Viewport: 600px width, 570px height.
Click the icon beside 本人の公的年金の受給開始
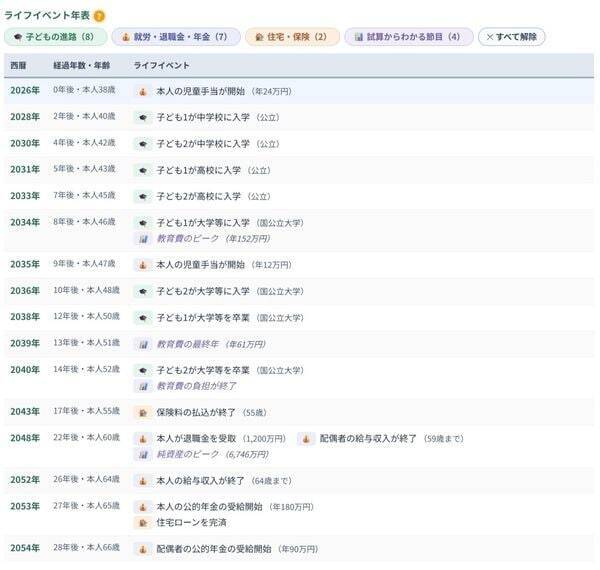143,507
